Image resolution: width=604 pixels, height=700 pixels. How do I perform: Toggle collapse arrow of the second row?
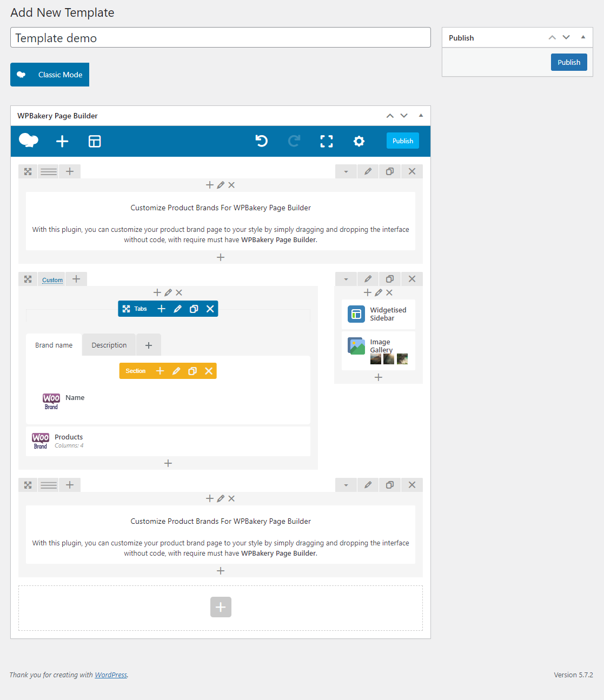click(x=346, y=279)
